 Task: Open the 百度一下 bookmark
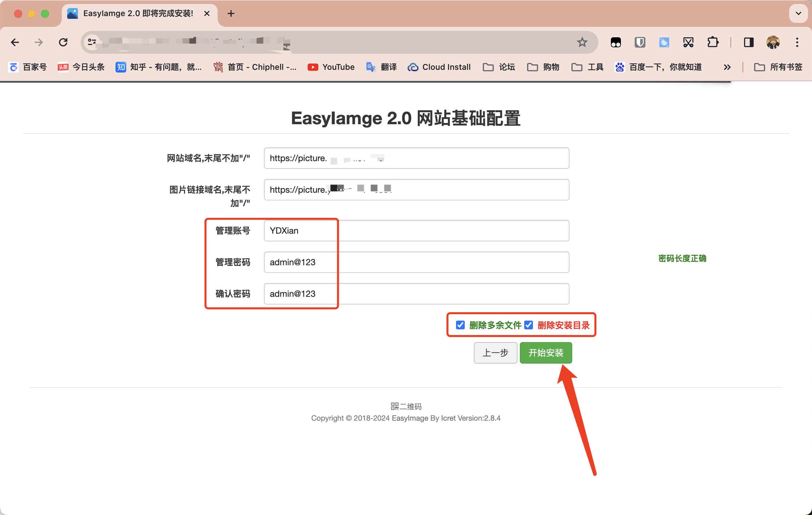point(658,67)
